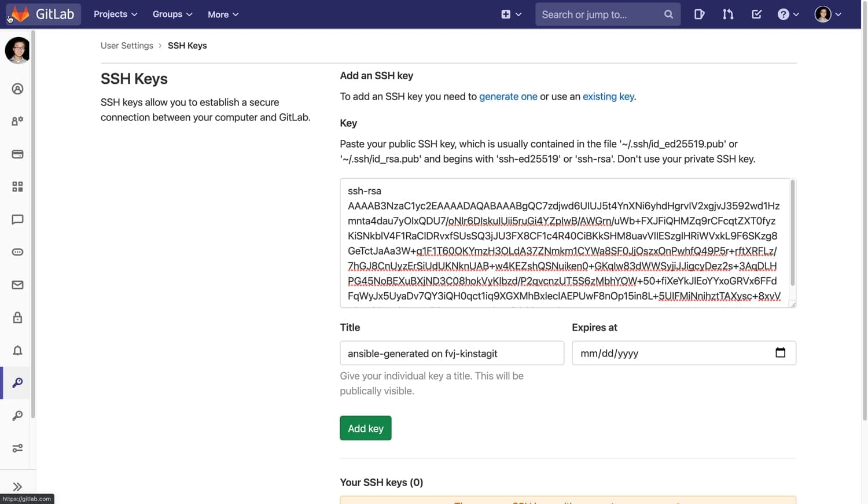Open the avatar account dropdown menu
This screenshot has width=868, height=504.
[827, 14]
